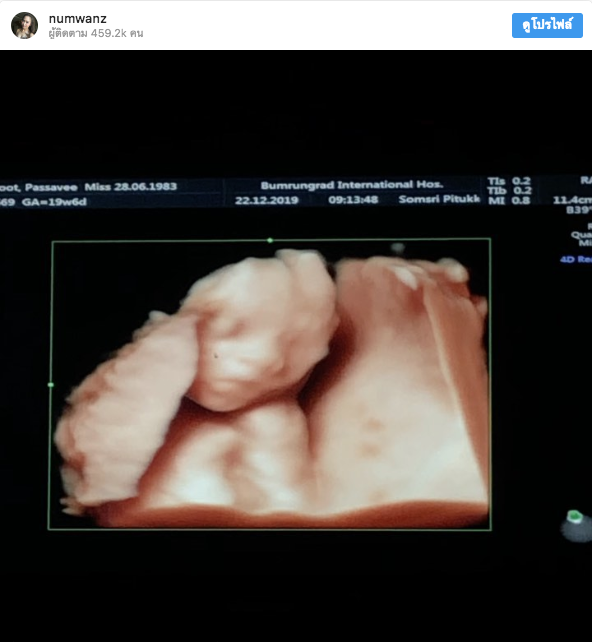Click the TIs 0.2 thermal index value
This screenshot has height=642, width=592.
[x=509, y=181]
